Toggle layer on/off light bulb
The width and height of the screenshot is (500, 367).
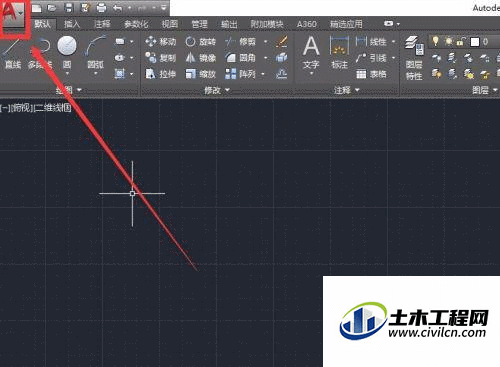[435, 41]
